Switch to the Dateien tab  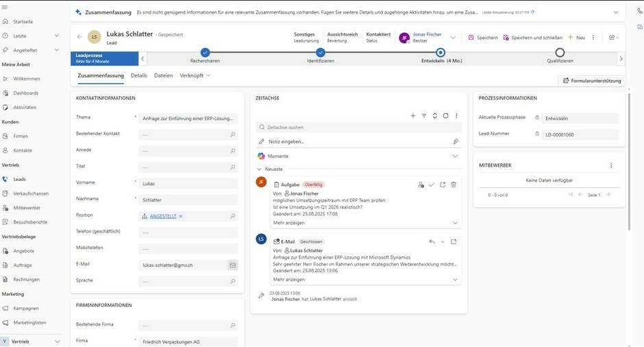[x=164, y=75]
